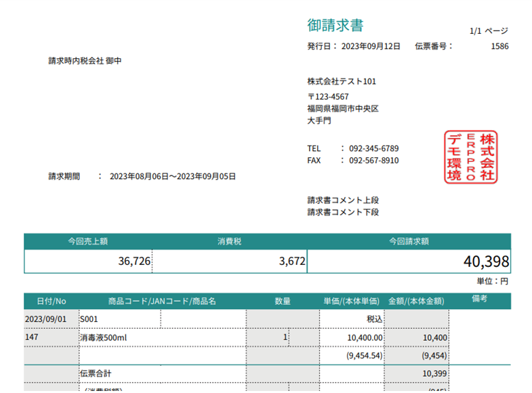
Task: Click the 備考 column header
Action: pyautogui.click(x=479, y=299)
